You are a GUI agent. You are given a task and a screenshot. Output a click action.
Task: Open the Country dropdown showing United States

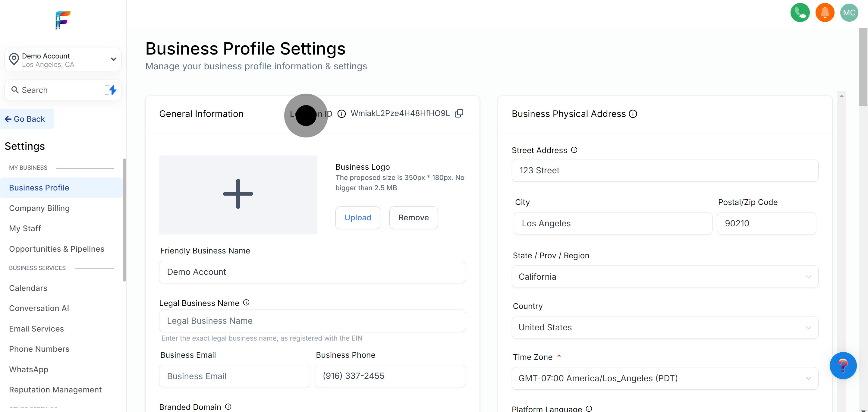tap(665, 327)
